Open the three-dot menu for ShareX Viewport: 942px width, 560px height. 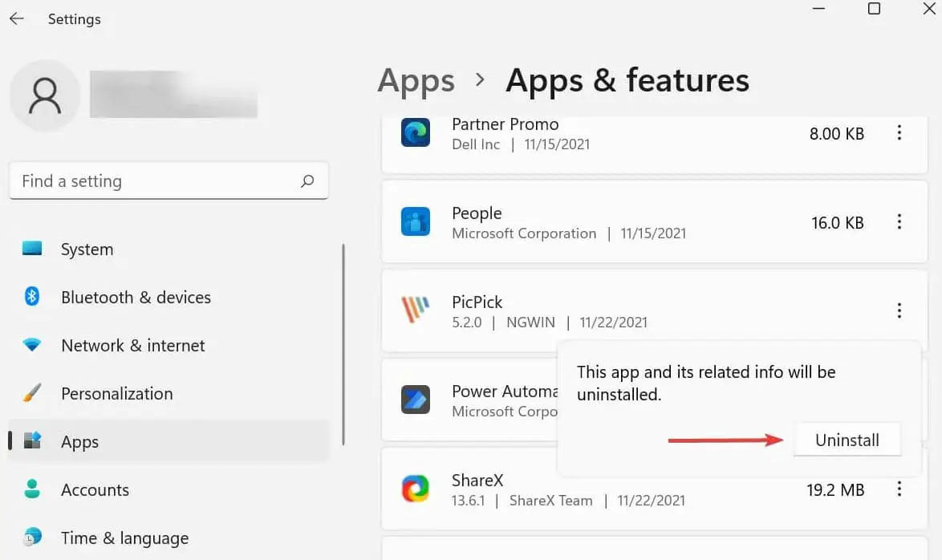click(899, 489)
